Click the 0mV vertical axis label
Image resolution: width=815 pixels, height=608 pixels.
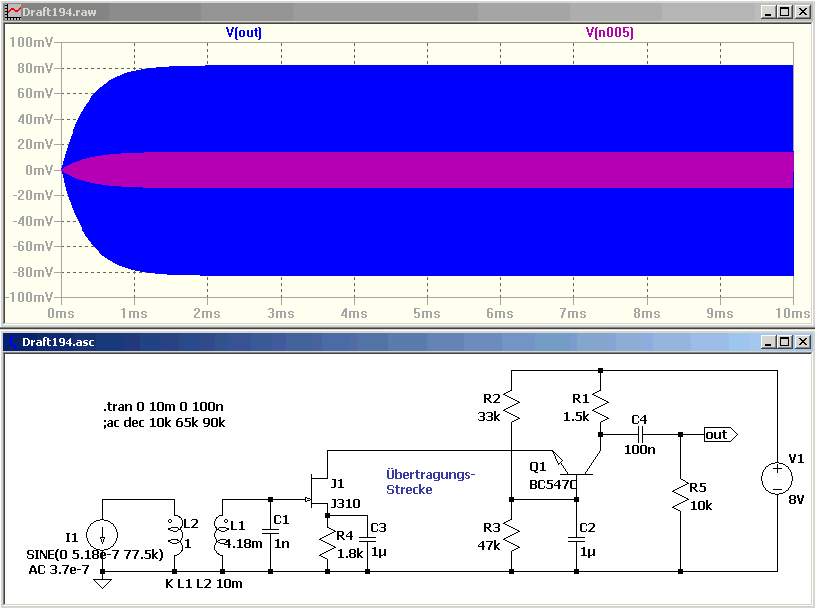pos(39,170)
